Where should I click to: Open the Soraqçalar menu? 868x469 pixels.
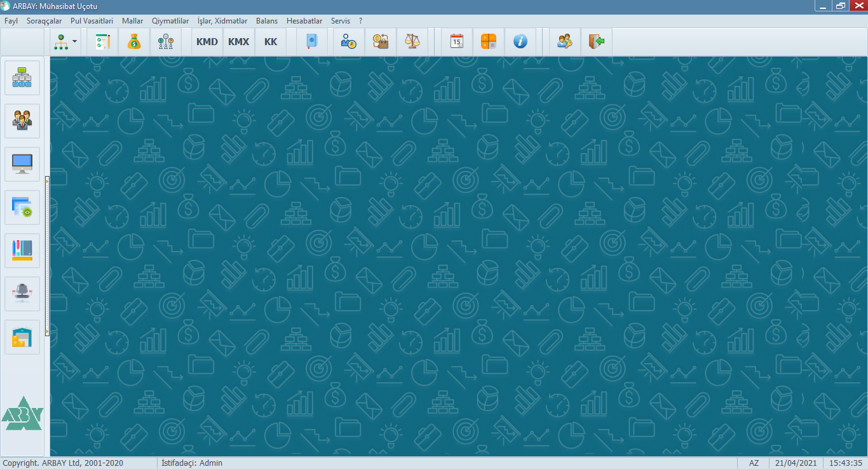point(44,21)
